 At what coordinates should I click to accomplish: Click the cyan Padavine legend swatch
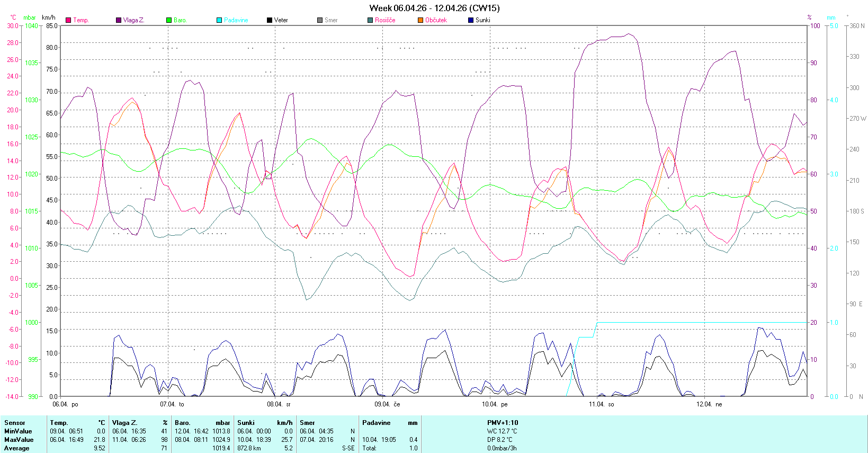(219, 20)
